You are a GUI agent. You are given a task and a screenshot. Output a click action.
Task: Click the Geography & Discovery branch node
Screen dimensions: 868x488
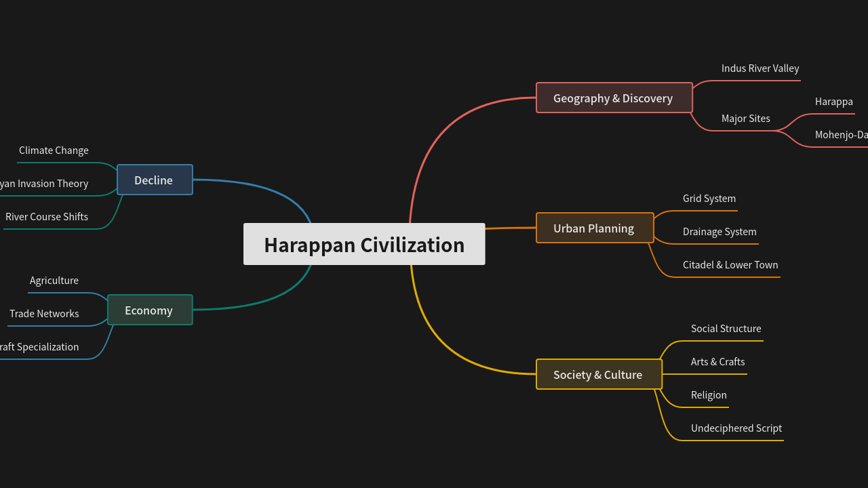coord(613,98)
